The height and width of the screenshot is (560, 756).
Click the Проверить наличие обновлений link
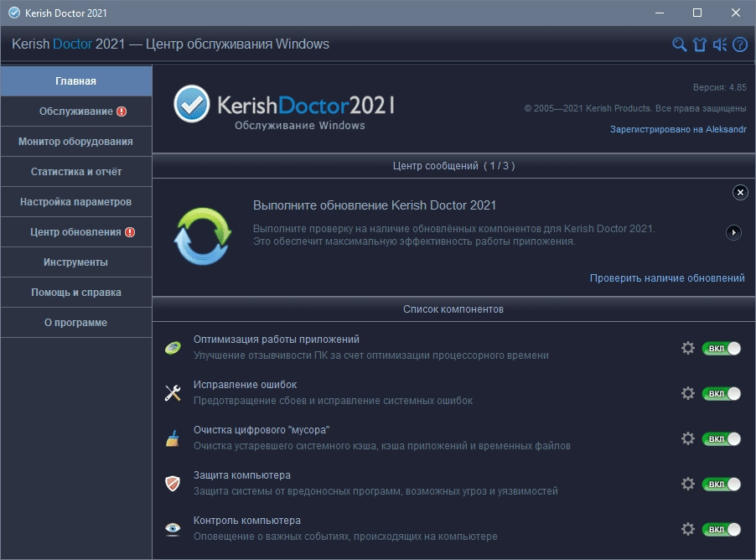(667, 278)
